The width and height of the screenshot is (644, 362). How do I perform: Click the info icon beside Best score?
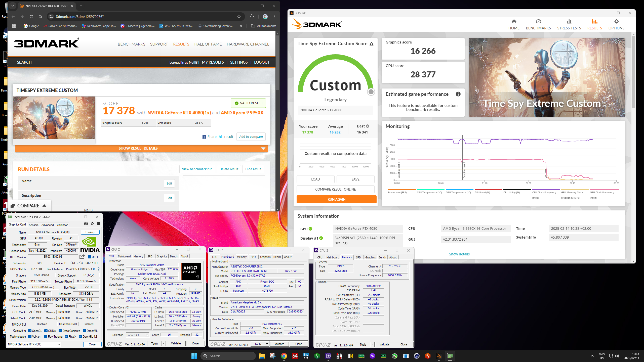(368, 126)
